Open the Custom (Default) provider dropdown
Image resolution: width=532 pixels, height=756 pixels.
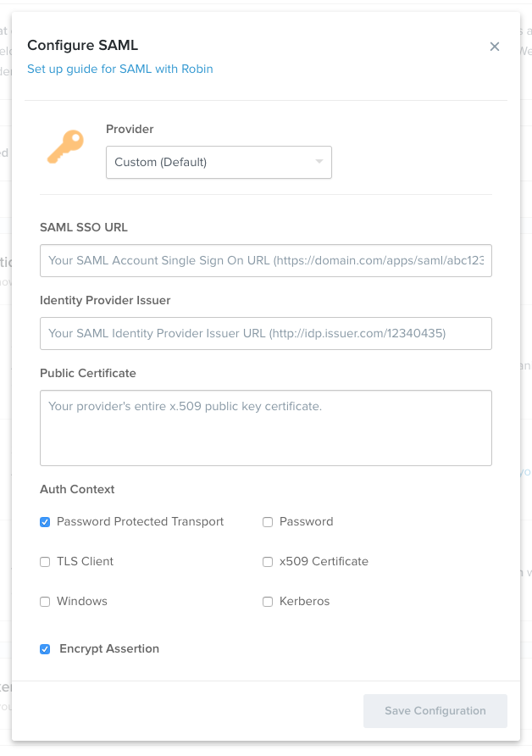click(219, 163)
